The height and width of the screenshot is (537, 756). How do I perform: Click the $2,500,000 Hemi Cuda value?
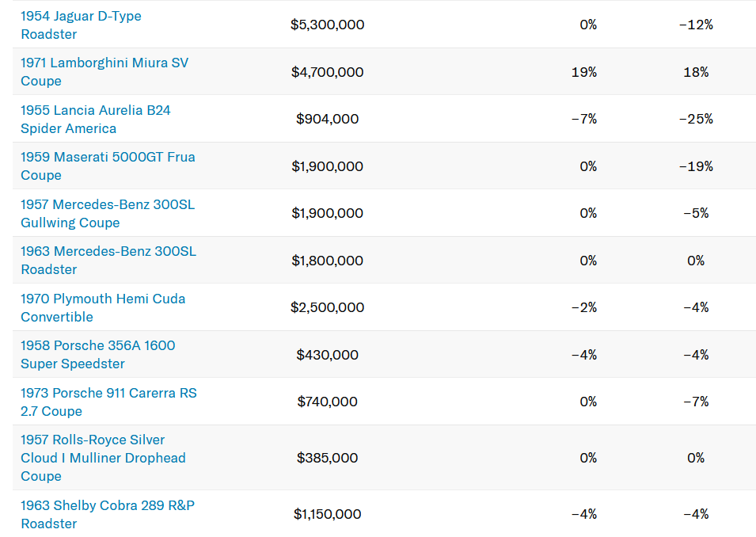(327, 307)
